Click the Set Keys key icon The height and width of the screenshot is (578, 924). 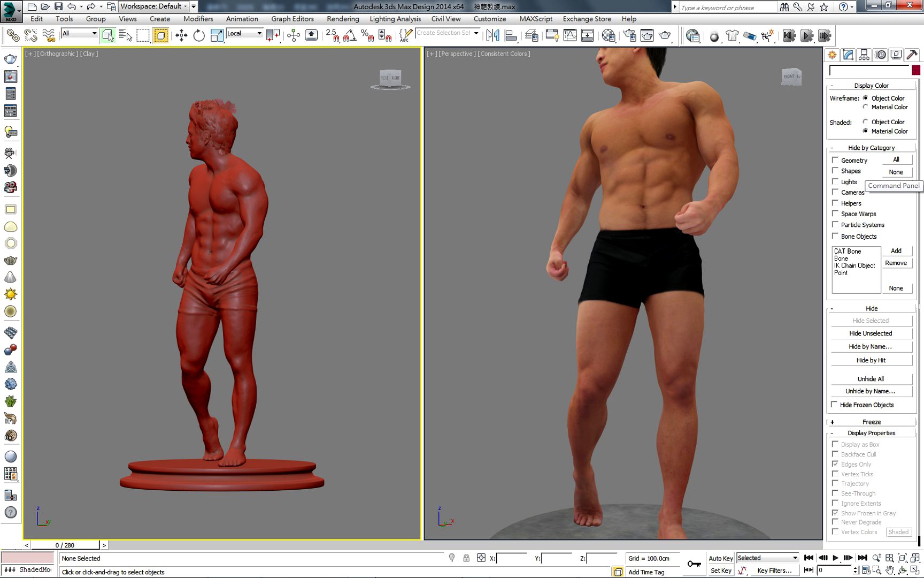tap(694, 564)
